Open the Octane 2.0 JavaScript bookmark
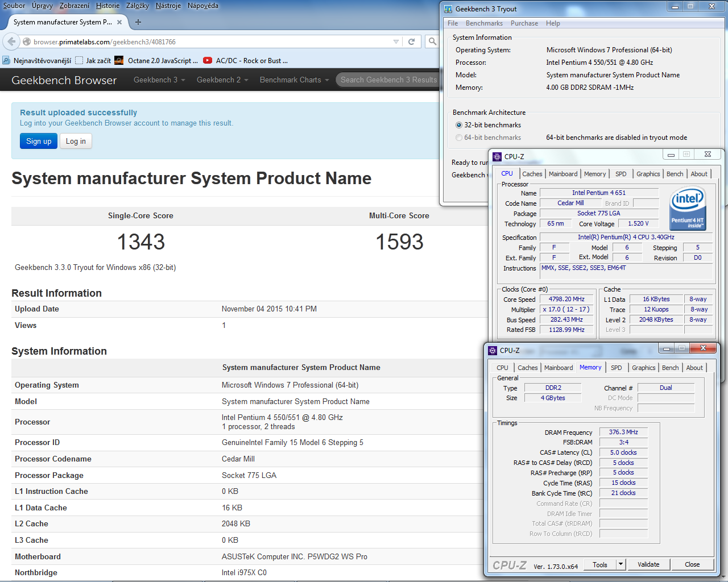 [156, 61]
